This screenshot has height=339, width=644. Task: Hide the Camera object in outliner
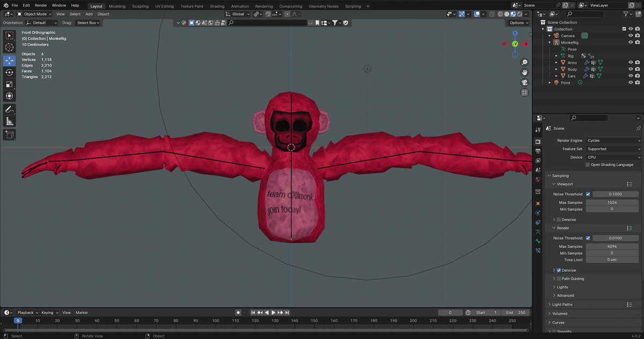631,36
